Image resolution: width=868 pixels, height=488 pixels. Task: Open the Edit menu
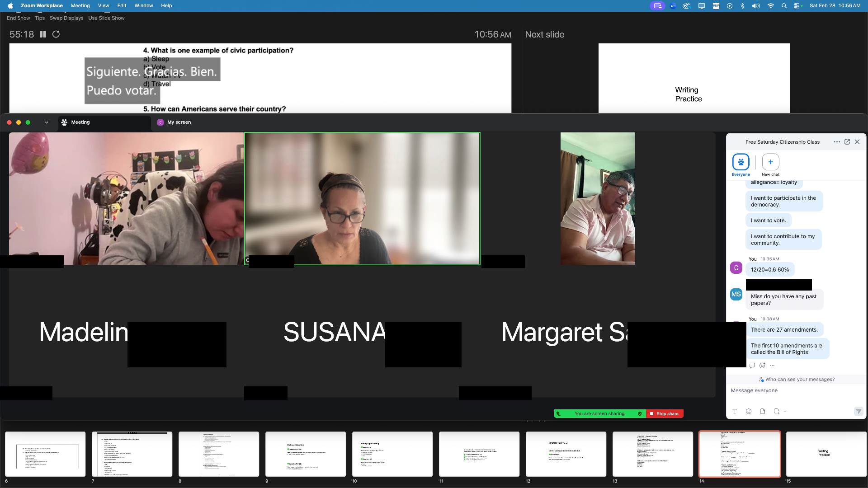pyautogui.click(x=122, y=5)
